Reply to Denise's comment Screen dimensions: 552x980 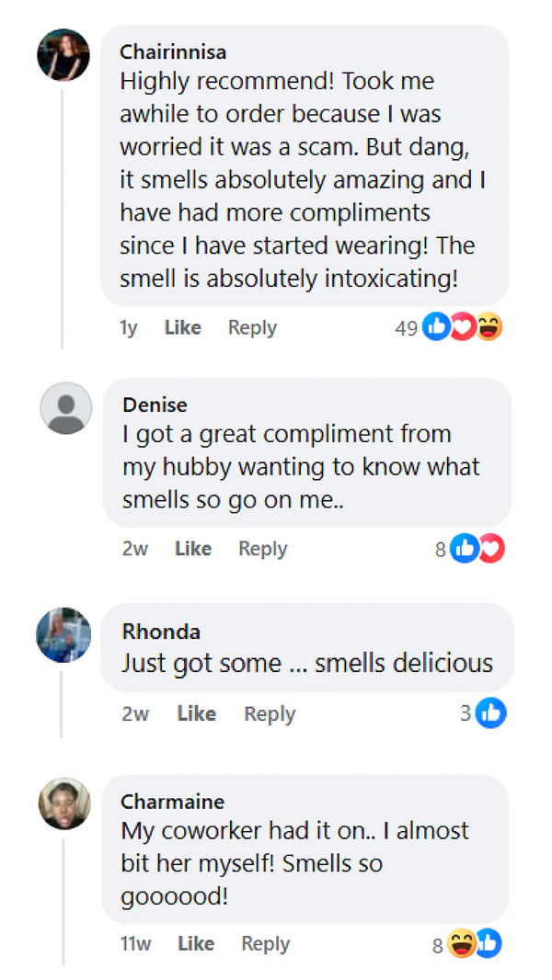[x=263, y=549]
